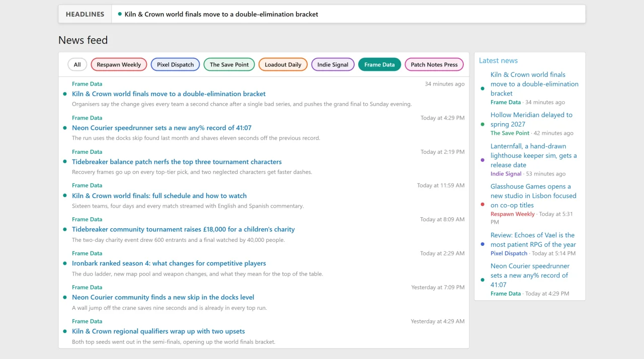Deselect the active Frame Data filter pill

pyautogui.click(x=379, y=64)
